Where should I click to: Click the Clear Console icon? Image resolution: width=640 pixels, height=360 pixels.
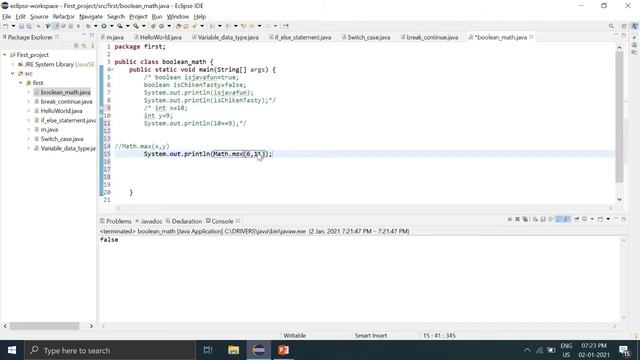pos(535,219)
